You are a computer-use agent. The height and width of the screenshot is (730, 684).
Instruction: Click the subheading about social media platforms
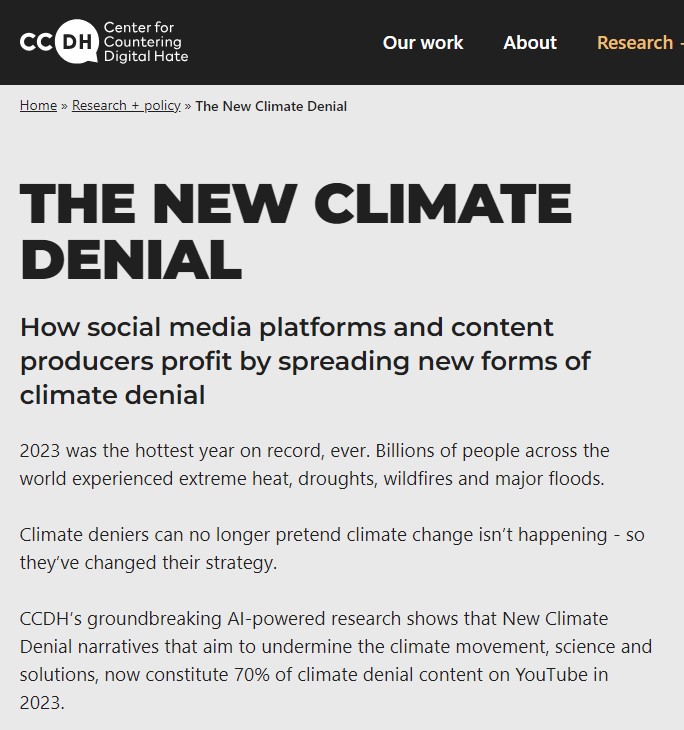pyautogui.click(x=305, y=361)
